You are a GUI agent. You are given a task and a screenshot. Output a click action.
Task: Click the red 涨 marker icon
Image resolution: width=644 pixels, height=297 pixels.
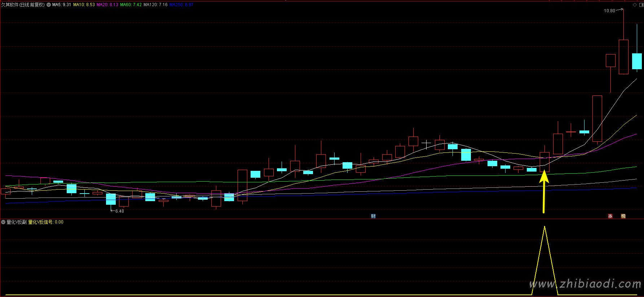pos(610,216)
